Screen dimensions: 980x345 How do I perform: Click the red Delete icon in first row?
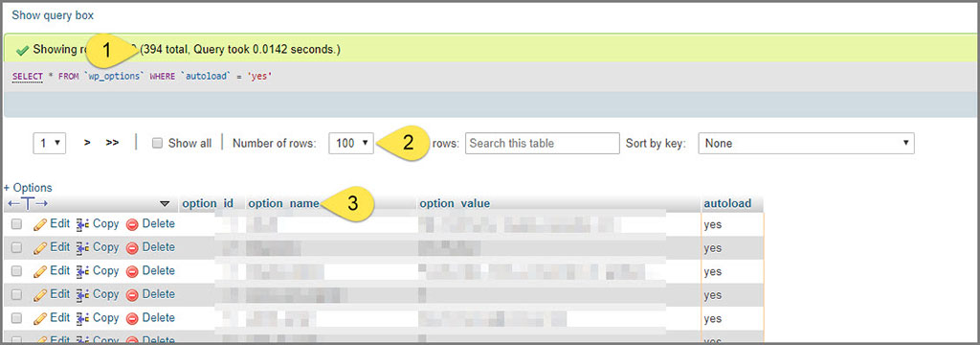(132, 224)
